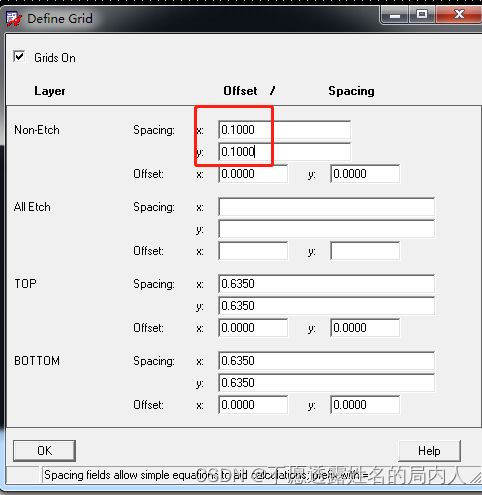Screen dimensions: 482x495
Task: Click the All Etch Spacing y field
Action: pos(327,229)
